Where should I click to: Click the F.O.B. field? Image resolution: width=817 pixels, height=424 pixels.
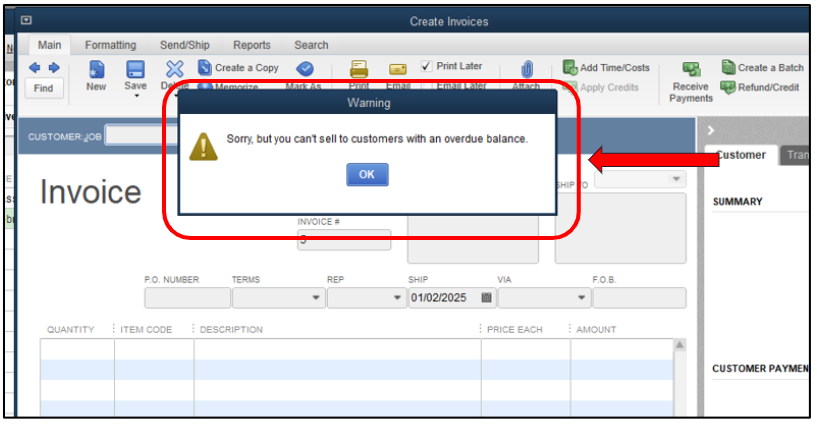tap(639, 298)
